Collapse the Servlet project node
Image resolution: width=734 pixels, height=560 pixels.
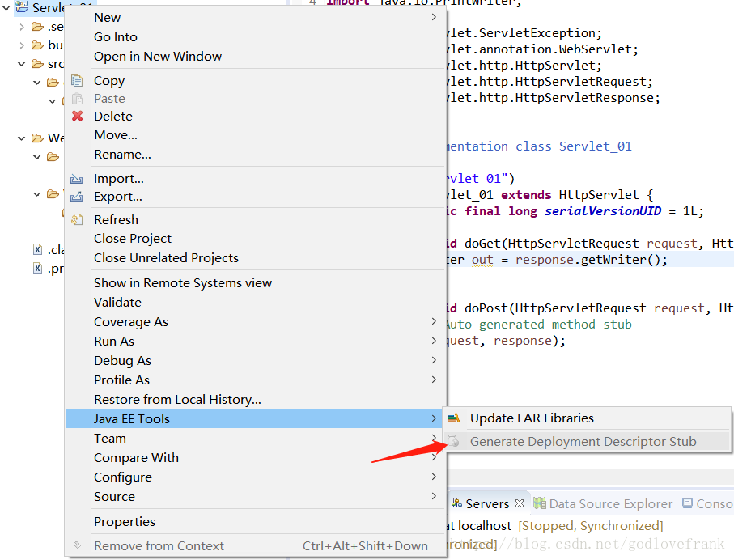point(6,8)
